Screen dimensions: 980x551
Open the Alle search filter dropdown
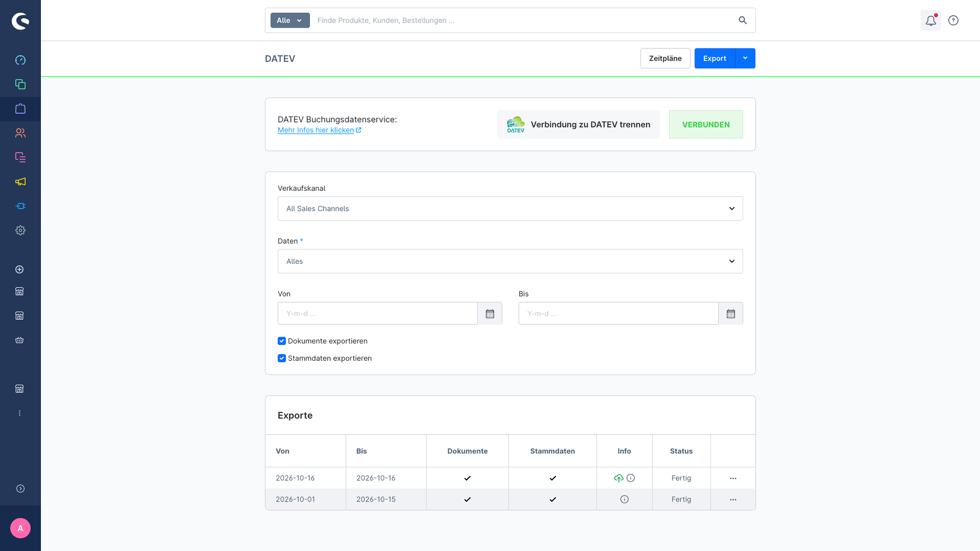click(x=290, y=20)
